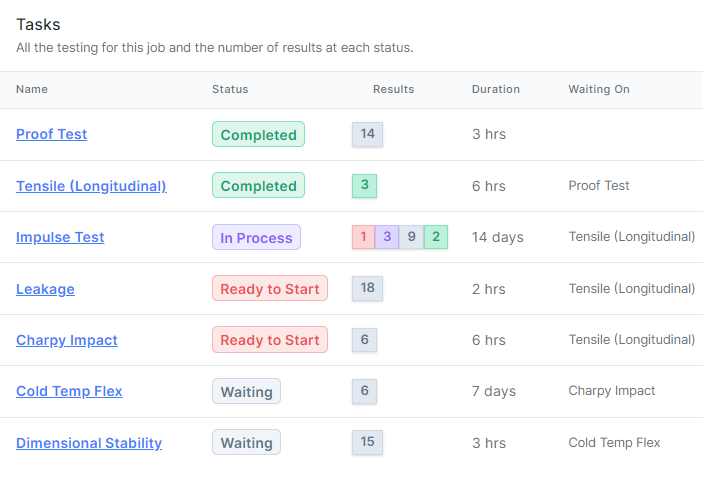This screenshot has width=703, height=478.
Task: Click the purple results count 3 swatch
Action: (387, 237)
